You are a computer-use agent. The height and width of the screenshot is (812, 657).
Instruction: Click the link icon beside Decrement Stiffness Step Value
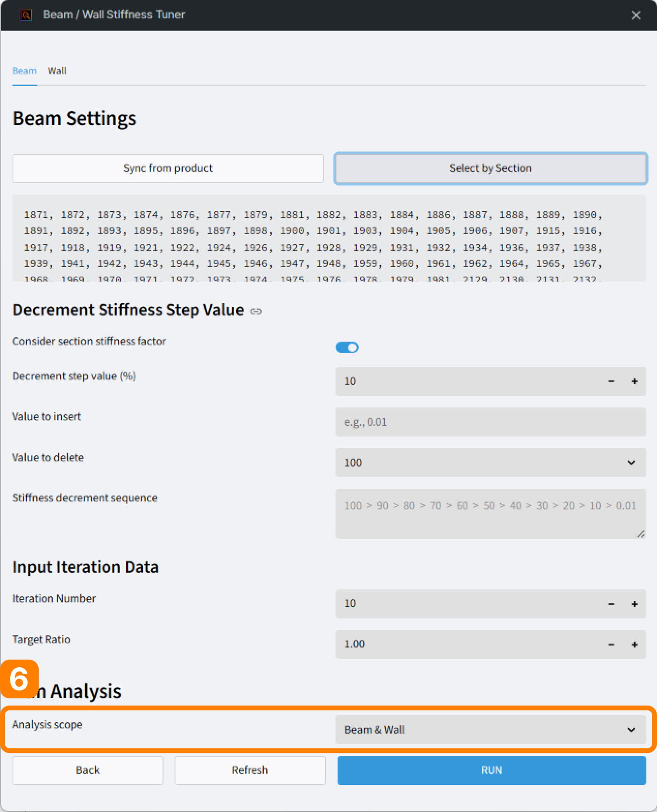point(256,311)
